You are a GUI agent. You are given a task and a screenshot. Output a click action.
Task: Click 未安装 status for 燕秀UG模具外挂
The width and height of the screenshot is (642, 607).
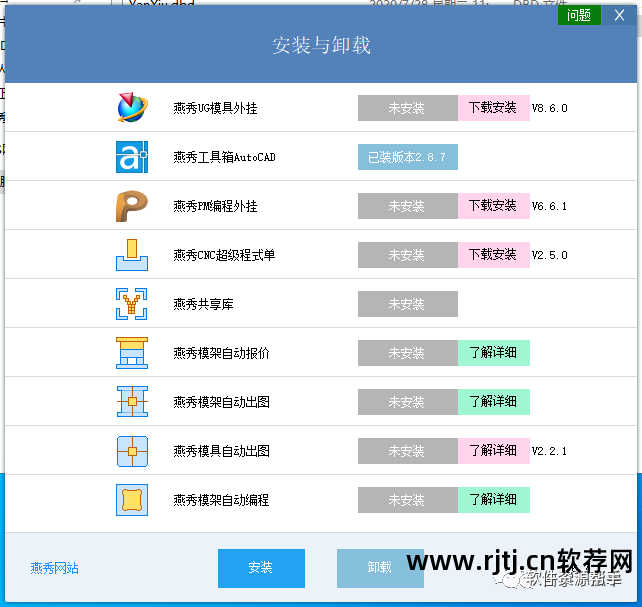point(408,108)
